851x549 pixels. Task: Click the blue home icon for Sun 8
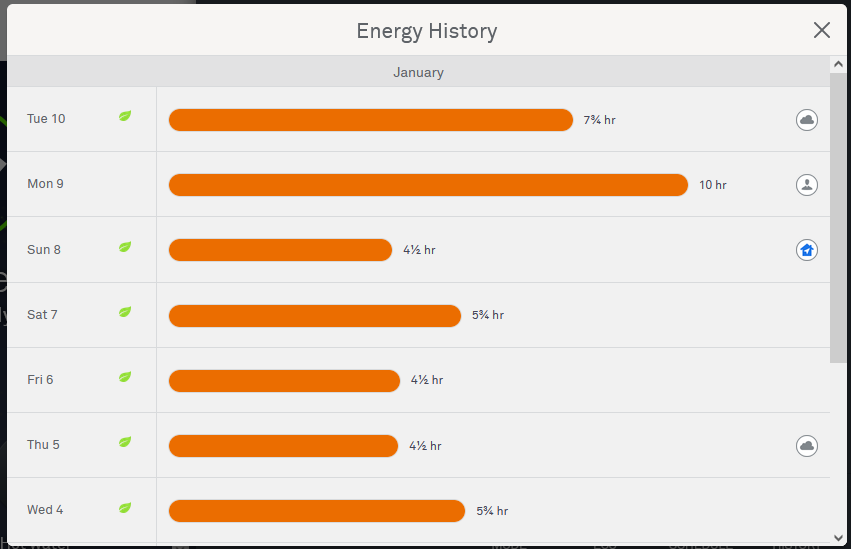coord(806,250)
